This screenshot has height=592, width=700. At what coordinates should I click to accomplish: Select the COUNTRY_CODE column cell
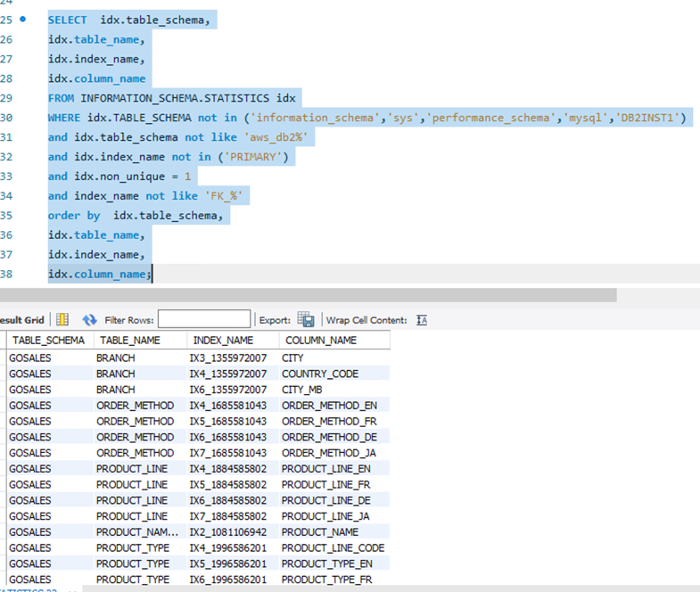(x=319, y=374)
